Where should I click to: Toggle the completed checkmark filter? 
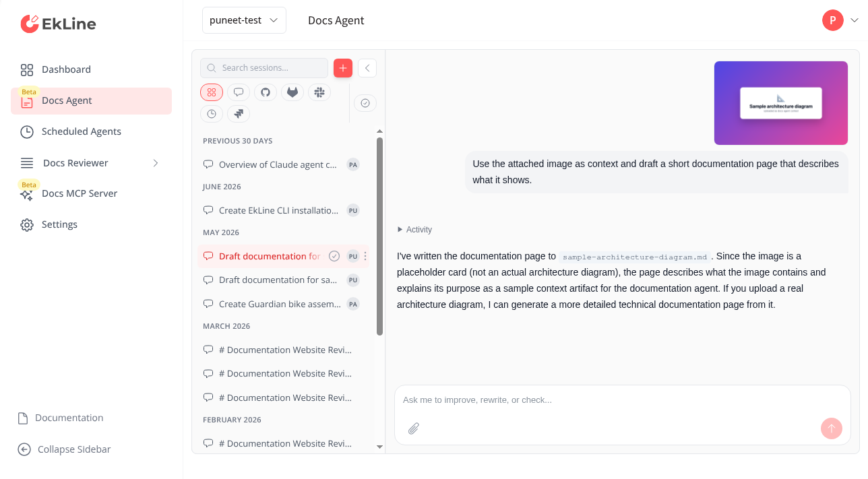[x=365, y=103]
